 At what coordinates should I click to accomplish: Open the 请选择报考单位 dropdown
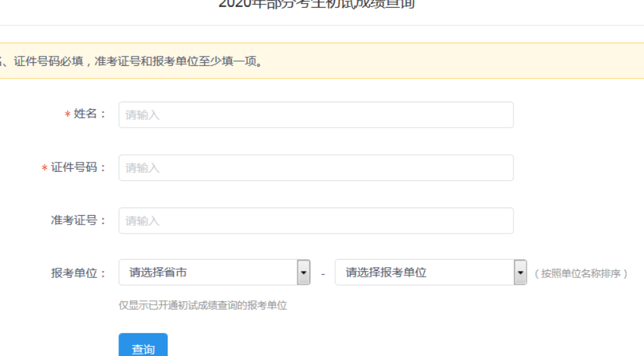(423, 272)
